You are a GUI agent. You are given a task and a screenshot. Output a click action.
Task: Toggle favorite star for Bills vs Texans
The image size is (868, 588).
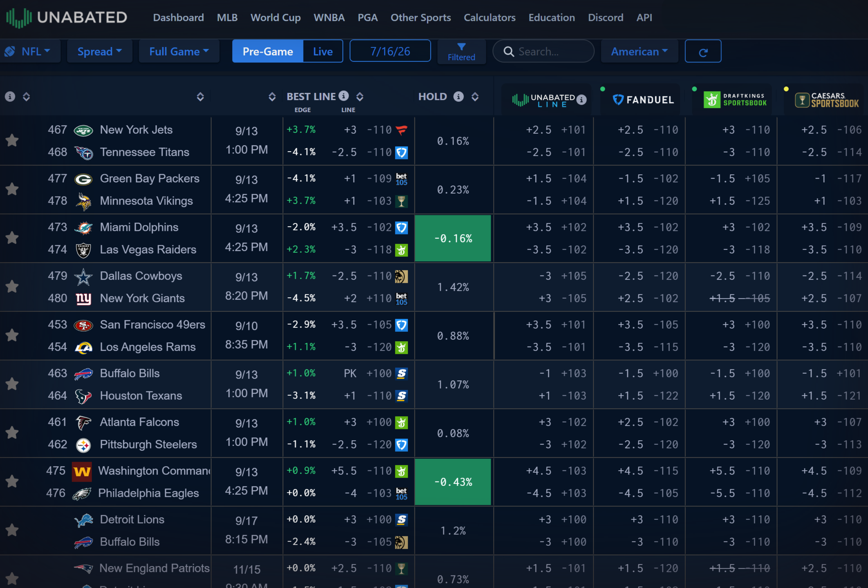coord(12,384)
